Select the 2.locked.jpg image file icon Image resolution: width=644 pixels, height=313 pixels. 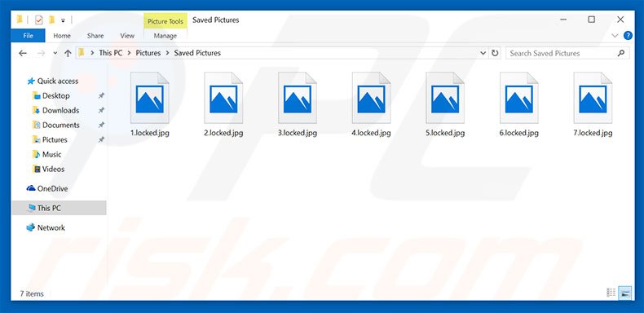(x=223, y=98)
